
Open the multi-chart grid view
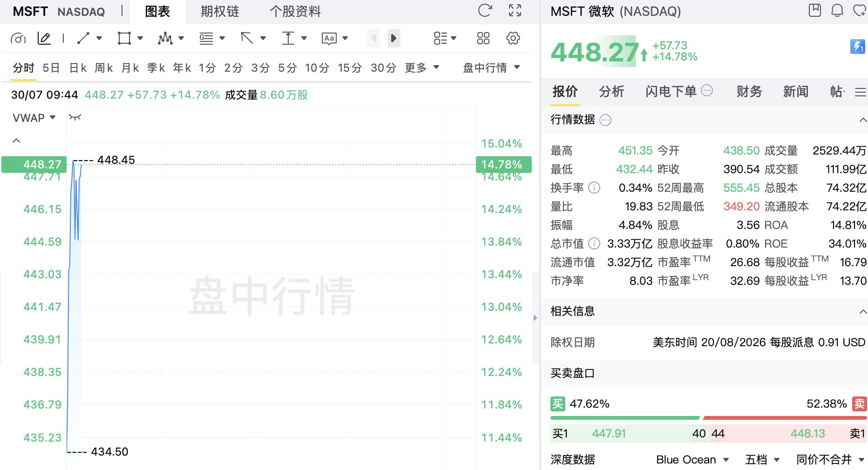483,38
